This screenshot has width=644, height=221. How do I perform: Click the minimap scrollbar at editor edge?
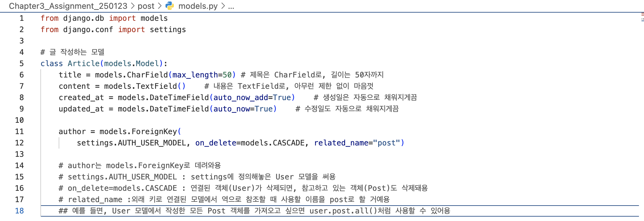[642, 17]
